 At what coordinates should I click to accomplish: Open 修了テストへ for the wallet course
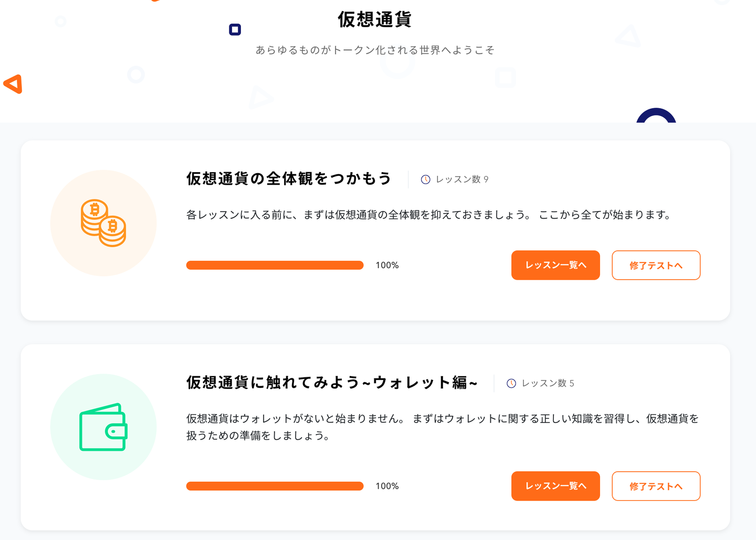click(x=656, y=486)
